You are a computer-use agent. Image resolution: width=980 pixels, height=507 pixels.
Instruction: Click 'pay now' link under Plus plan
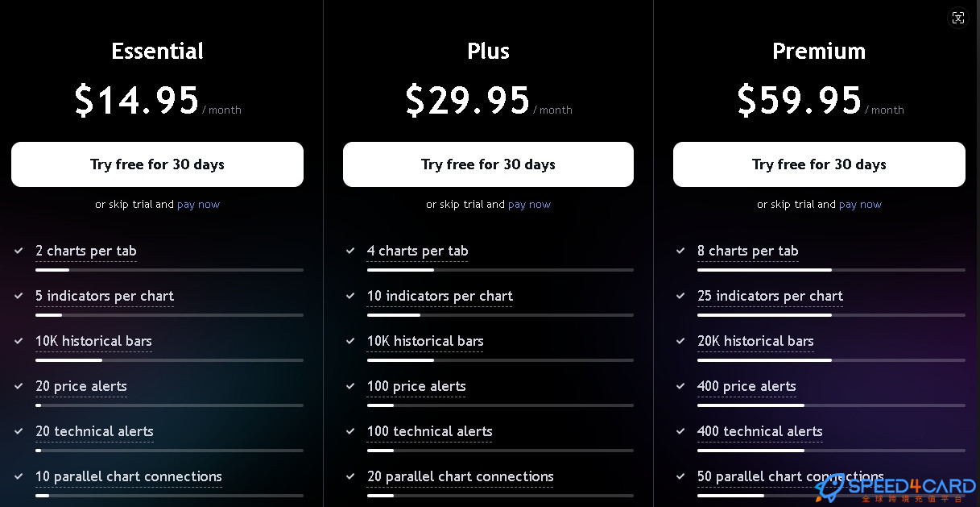529,205
